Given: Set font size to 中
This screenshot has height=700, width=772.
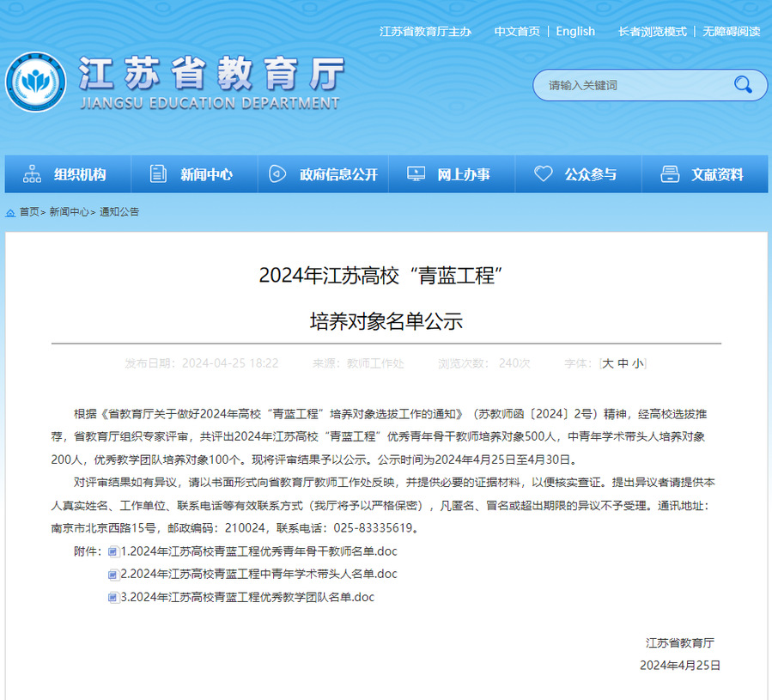Looking at the screenshot, I should pyautogui.click(x=623, y=363).
